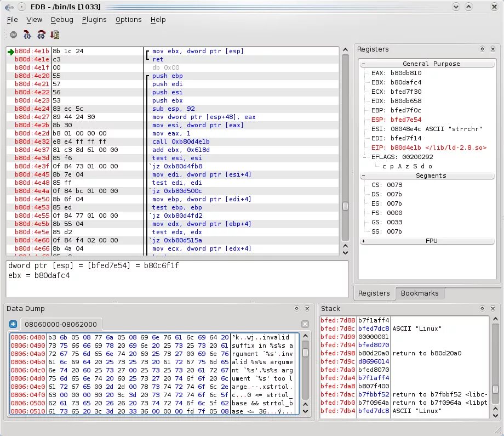Add a new Data Dump tab

[x=13, y=324]
